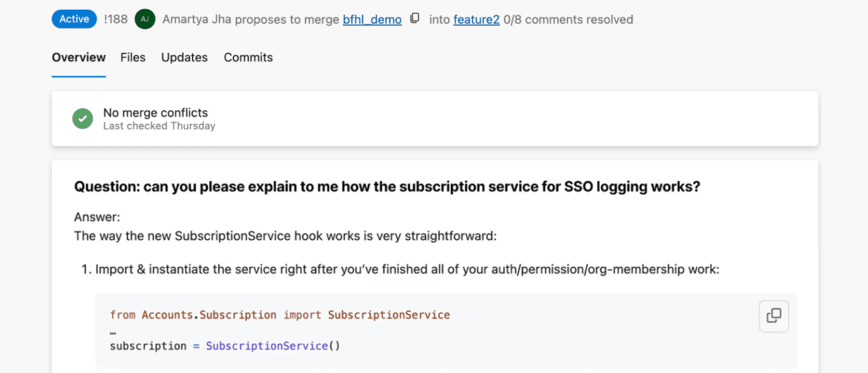
Task: Click the author name Amartya Jha
Action: tap(197, 20)
